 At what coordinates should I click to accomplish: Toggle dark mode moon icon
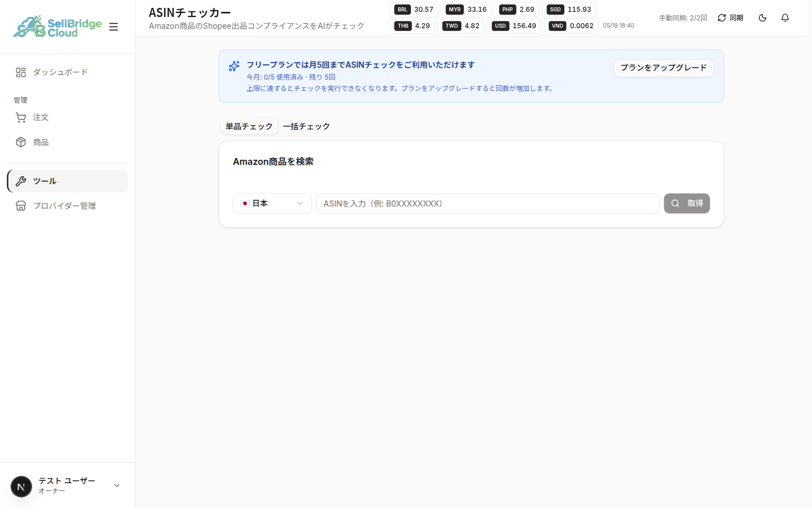point(762,18)
